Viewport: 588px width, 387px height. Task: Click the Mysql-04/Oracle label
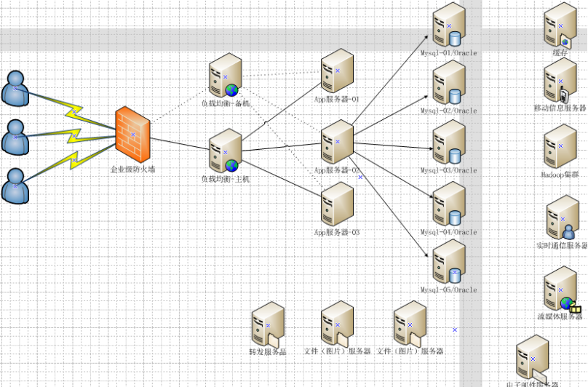pos(449,232)
